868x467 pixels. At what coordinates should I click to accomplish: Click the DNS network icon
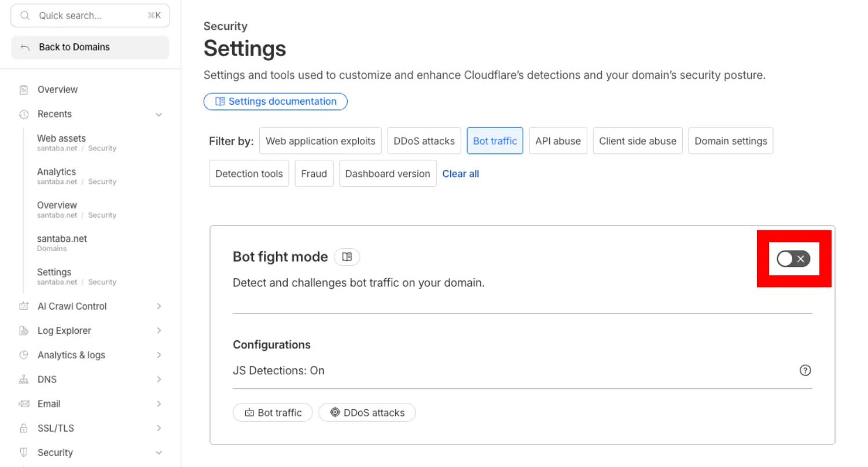click(x=24, y=380)
